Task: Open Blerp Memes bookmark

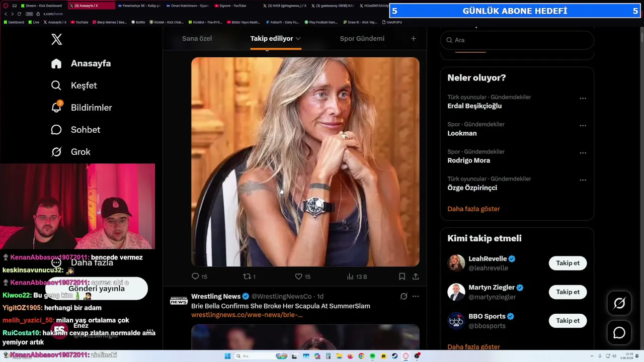Action: coord(109,22)
